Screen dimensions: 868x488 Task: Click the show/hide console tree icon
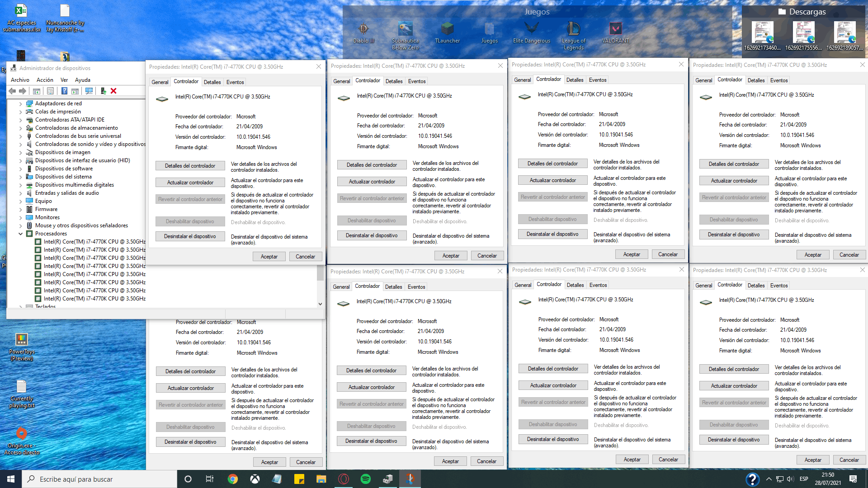coord(37,91)
